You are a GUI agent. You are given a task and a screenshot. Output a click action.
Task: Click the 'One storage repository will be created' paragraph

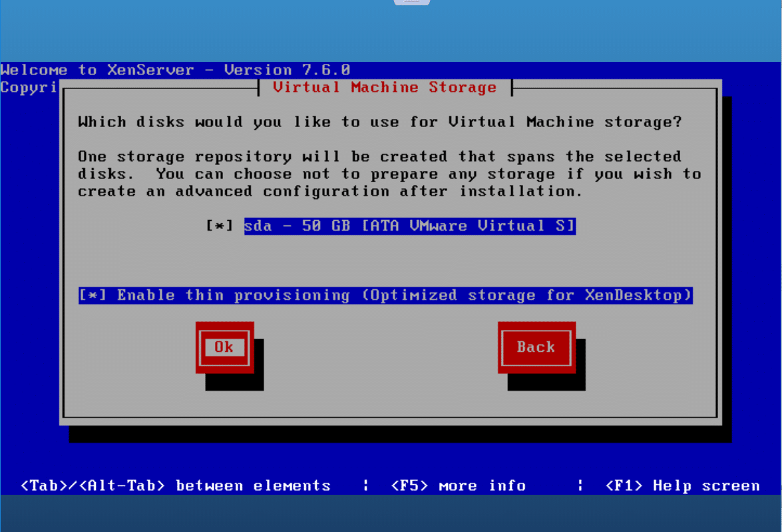click(x=389, y=174)
